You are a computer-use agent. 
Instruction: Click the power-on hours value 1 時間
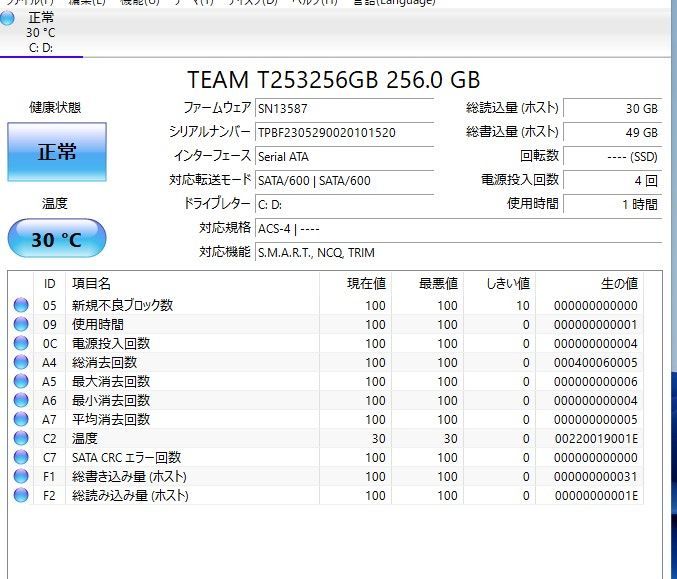[x=613, y=205]
